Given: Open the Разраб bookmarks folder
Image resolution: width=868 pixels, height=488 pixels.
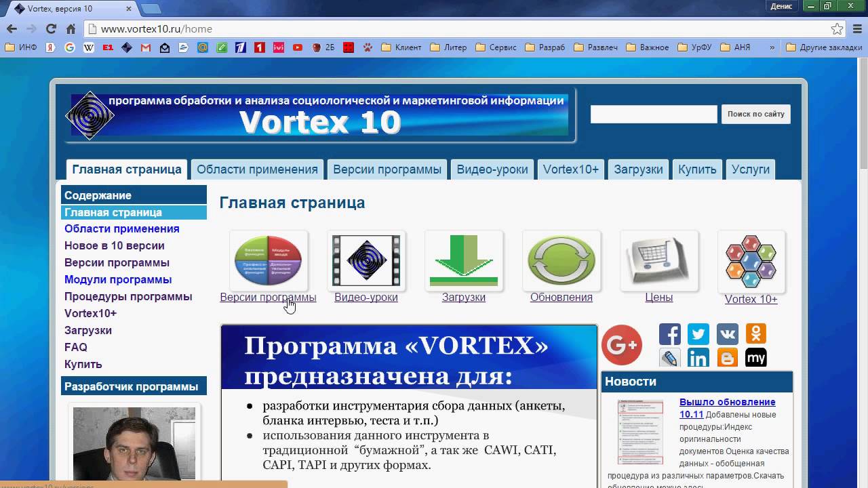Looking at the screenshot, I should click(545, 47).
